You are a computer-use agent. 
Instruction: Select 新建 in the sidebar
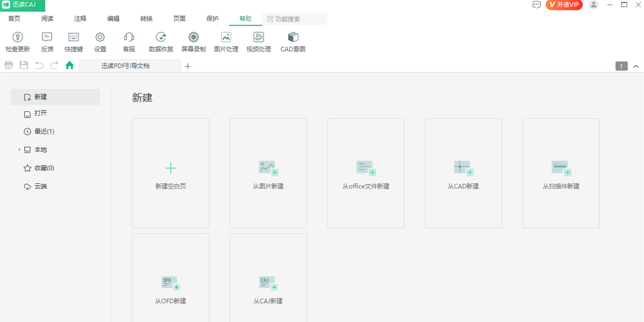click(x=55, y=97)
